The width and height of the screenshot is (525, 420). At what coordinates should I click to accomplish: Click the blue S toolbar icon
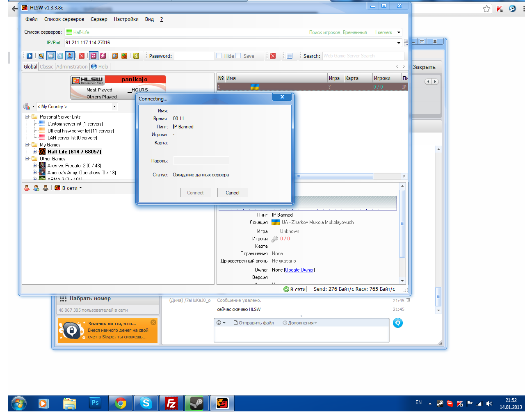[x=60, y=56]
